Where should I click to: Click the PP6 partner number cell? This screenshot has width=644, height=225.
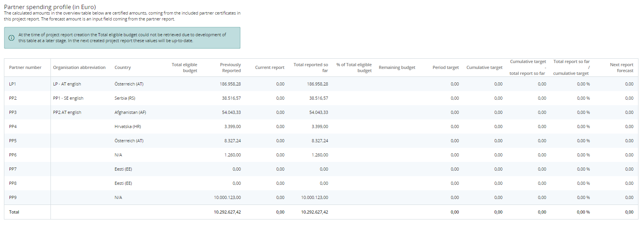click(x=13, y=155)
